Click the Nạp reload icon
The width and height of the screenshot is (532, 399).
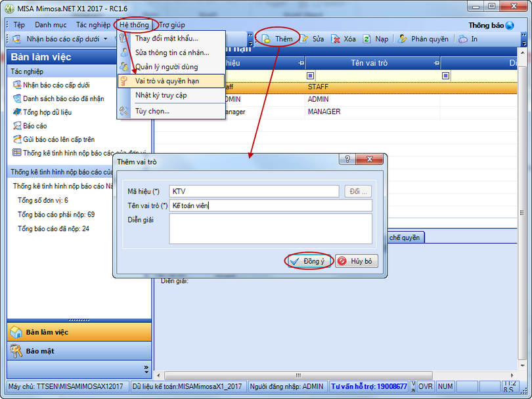pyautogui.click(x=366, y=39)
